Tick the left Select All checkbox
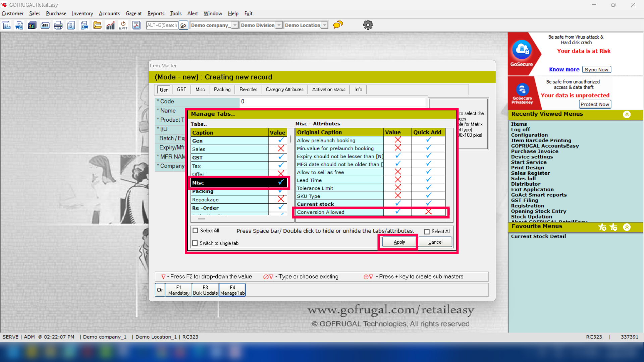The height and width of the screenshot is (362, 644). (x=196, y=231)
